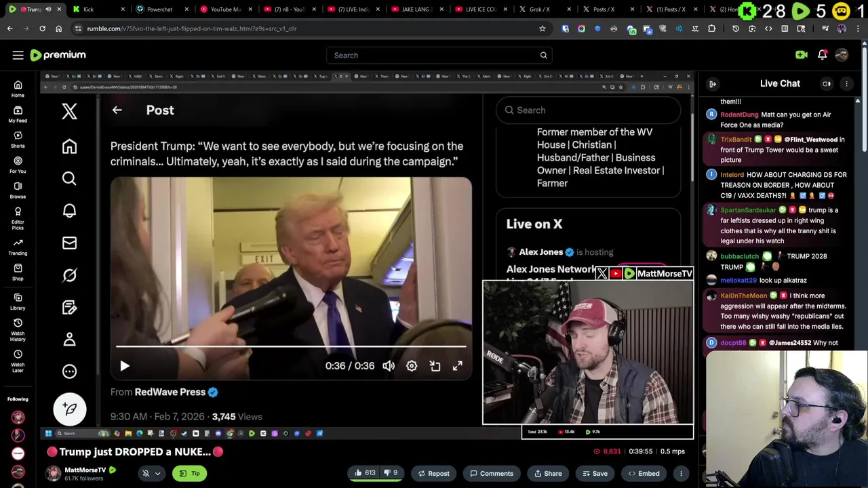
Task: Open X notifications bell in stream
Action: (69, 211)
